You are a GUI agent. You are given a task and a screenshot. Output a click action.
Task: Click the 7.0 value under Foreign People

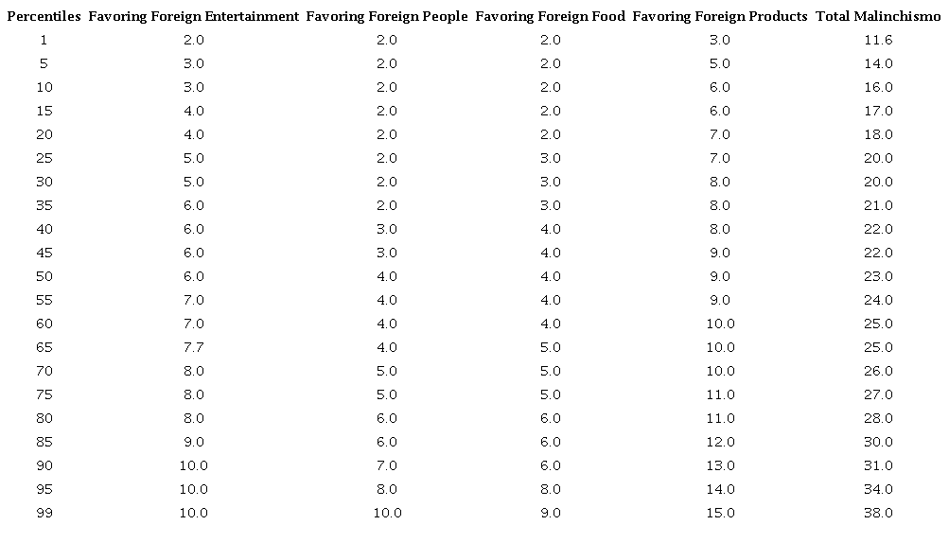point(387,465)
